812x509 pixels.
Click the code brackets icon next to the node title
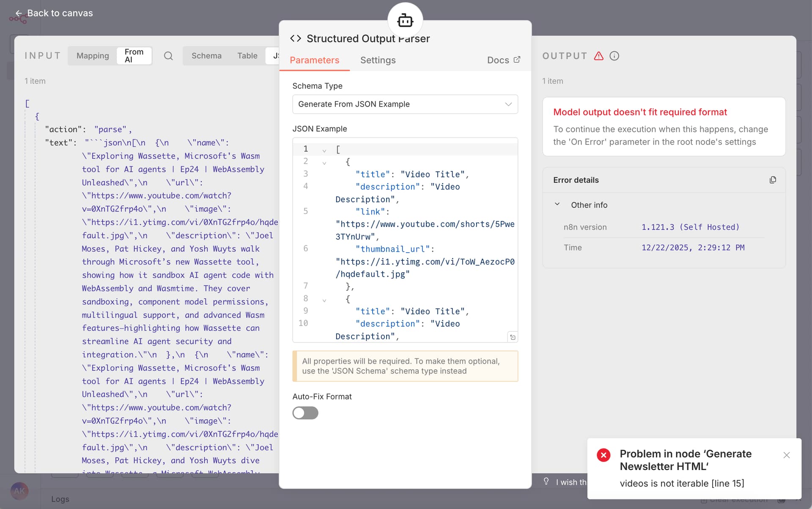coord(296,39)
